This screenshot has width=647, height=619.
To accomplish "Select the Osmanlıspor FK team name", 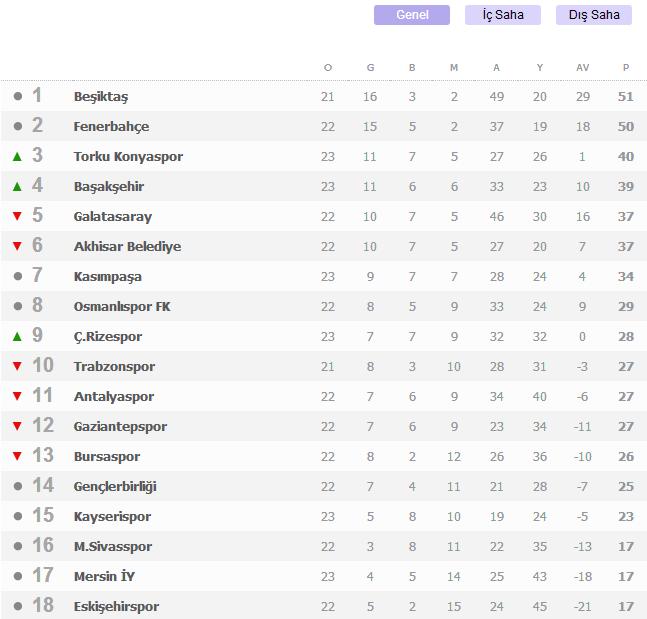I will [x=122, y=307].
